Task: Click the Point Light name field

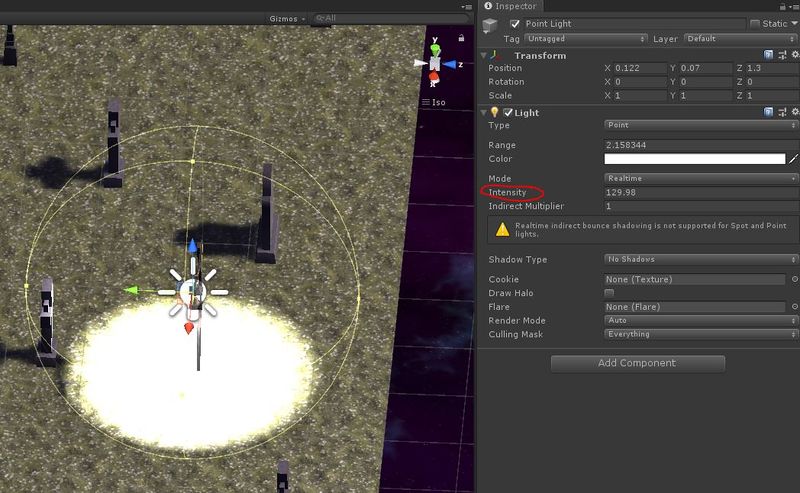Action: click(x=634, y=23)
